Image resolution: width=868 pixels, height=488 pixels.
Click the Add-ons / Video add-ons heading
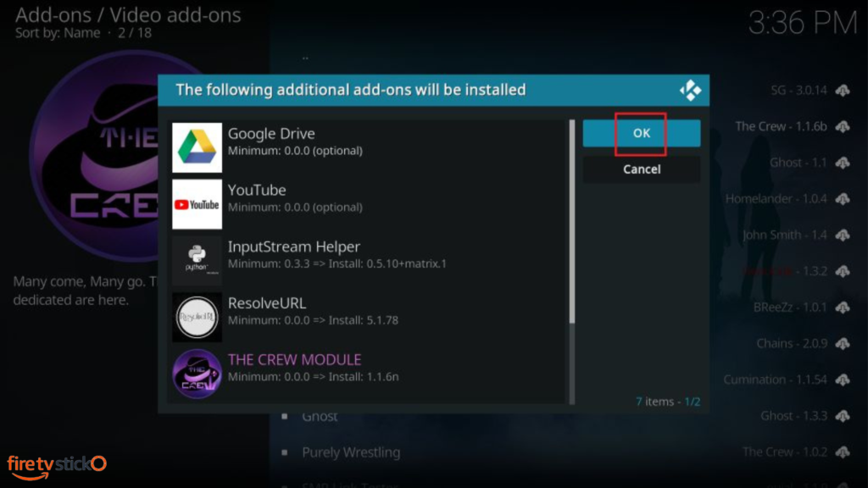pos(128,15)
